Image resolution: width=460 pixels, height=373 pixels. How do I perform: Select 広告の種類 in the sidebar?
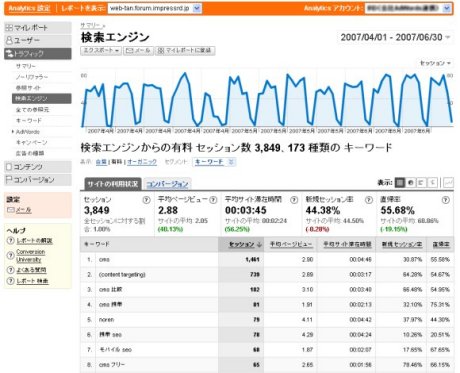pos(30,153)
